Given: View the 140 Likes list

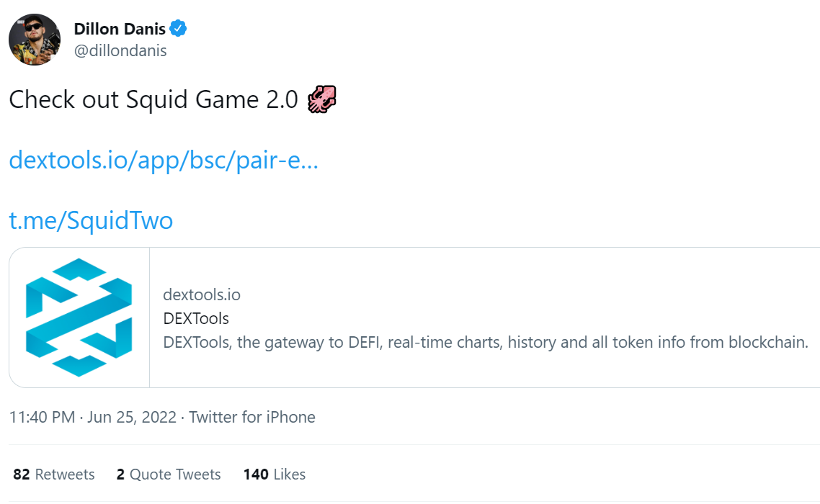Looking at the screenshot, I should pos(275,474).
